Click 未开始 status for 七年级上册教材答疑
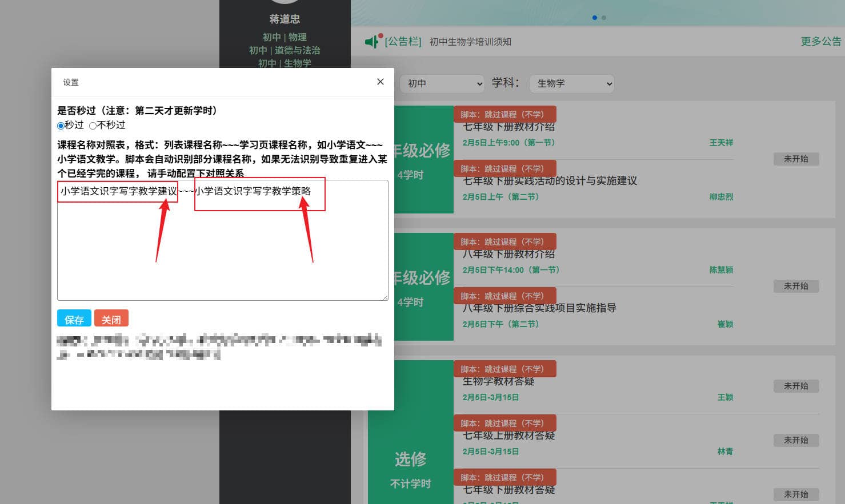 pos(796,440)
